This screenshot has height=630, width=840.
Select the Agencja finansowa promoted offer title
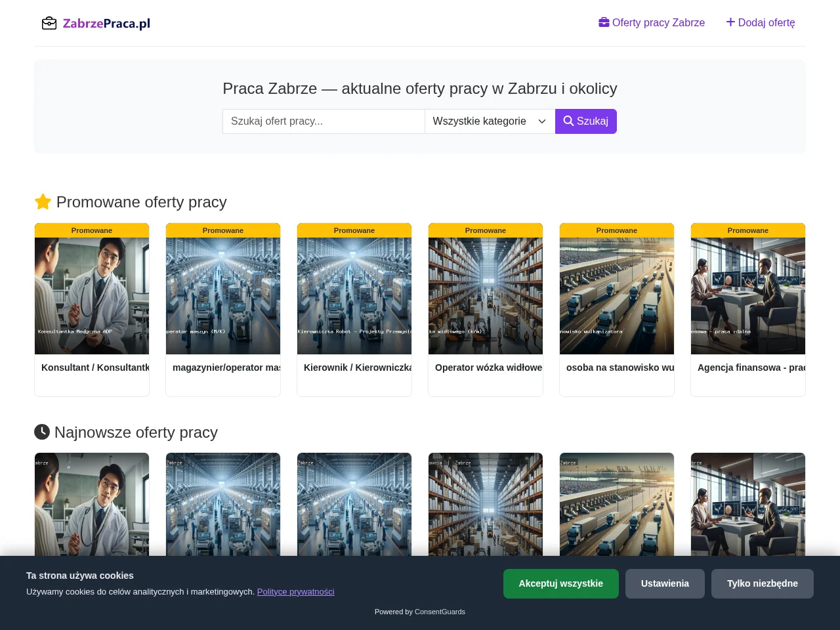point(751,367)
